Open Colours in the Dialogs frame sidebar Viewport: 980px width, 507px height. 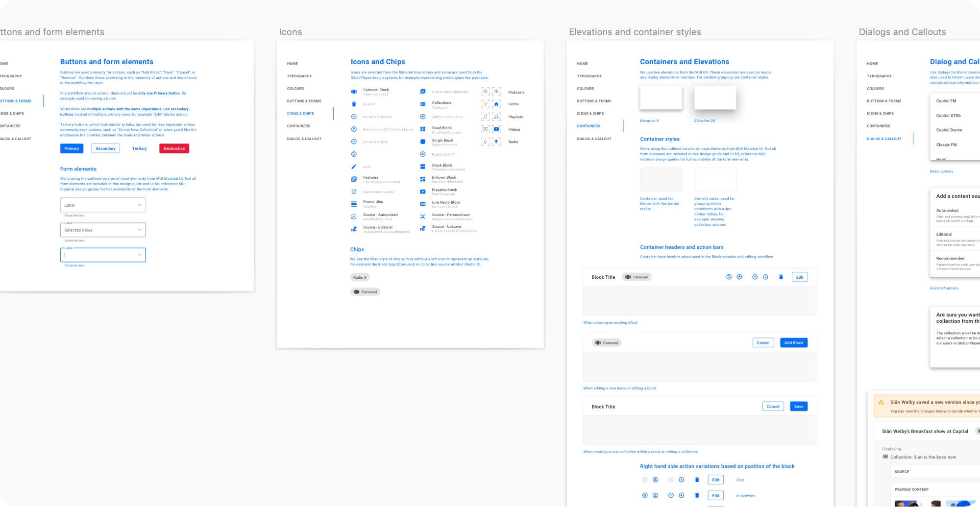(875, 89)
